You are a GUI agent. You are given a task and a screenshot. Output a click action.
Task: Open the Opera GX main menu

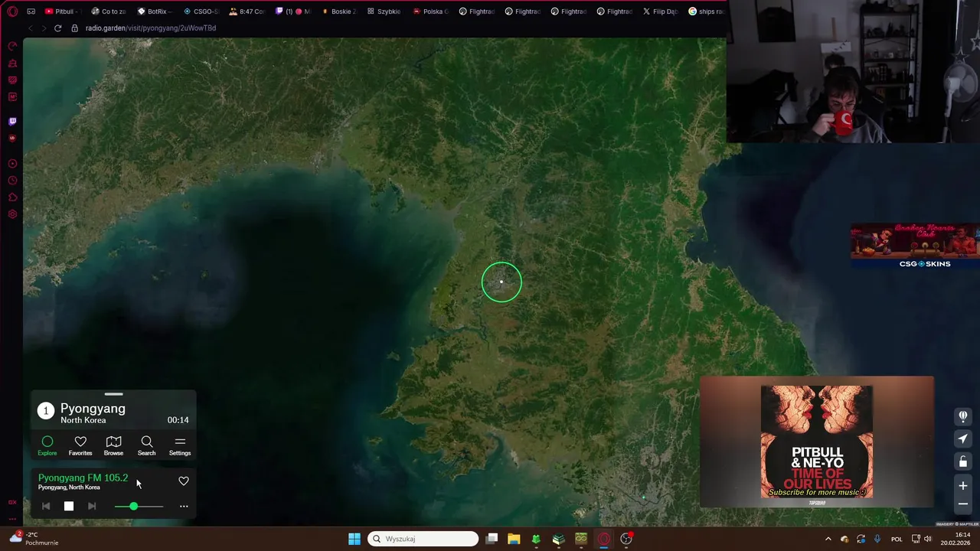click(12, 11)
